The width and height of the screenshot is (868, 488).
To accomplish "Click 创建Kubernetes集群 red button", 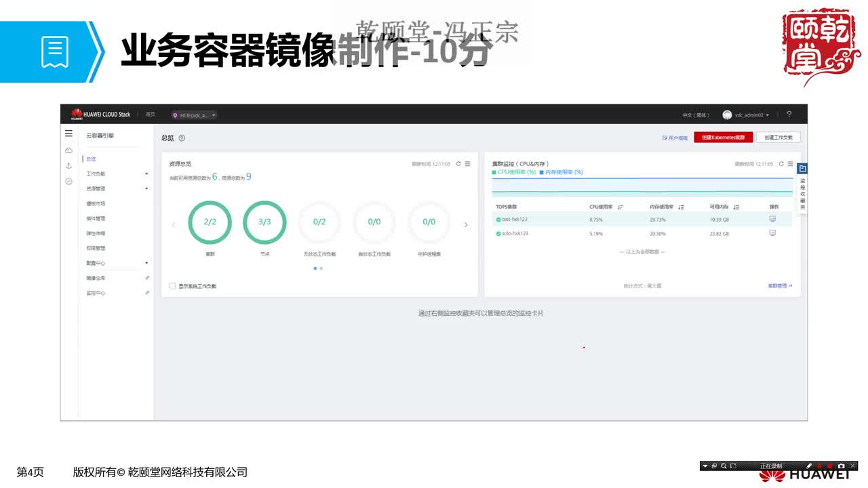I will tap(724, 138).
